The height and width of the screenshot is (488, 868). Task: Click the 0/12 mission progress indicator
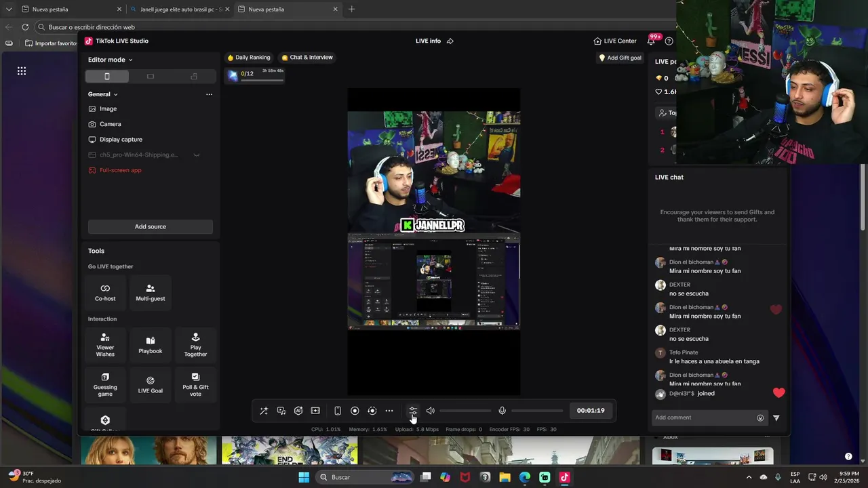coord(256,75)
